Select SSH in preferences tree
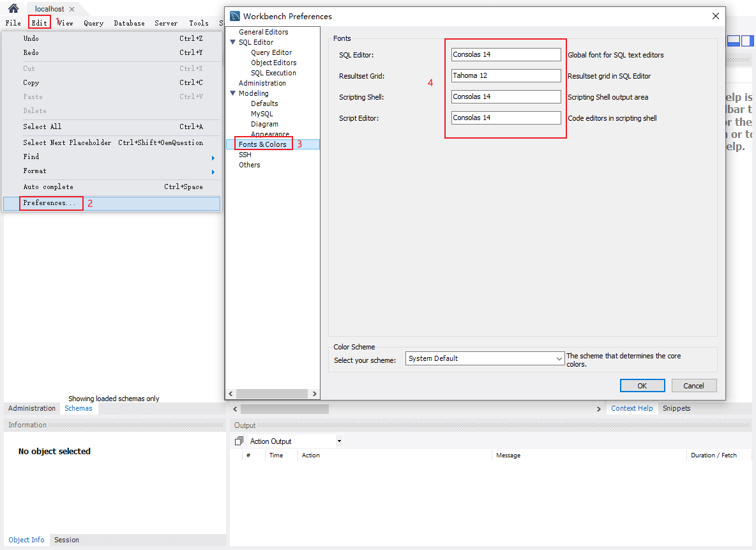This screenshot has height=550, width=756. 245,155
